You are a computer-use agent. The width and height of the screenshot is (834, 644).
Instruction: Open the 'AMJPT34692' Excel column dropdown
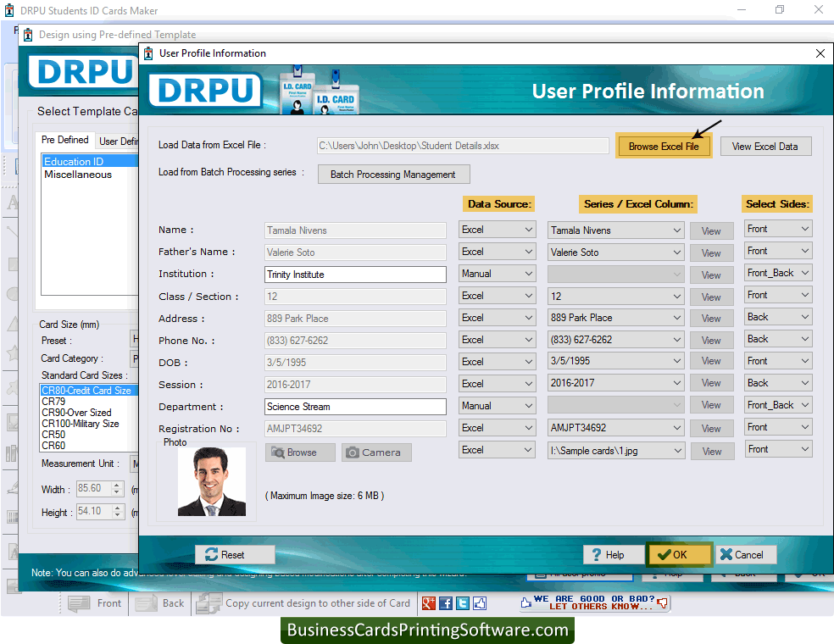point(615,428)
